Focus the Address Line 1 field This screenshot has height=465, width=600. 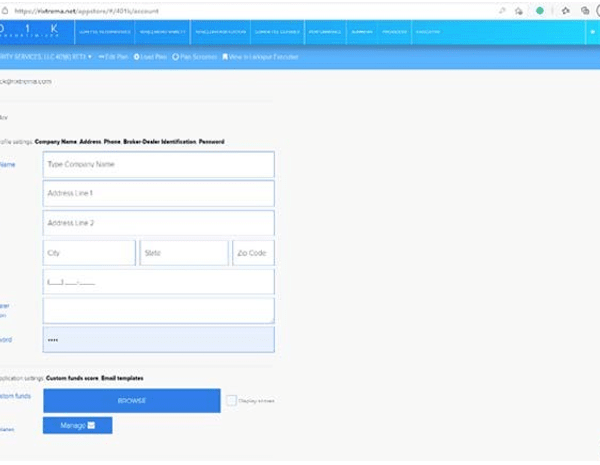click(158, 193)
